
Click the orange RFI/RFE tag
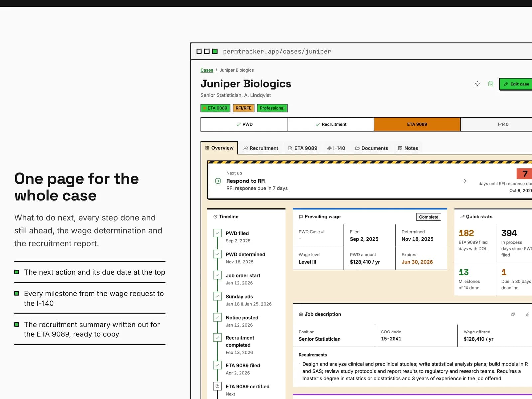[243, 108]
